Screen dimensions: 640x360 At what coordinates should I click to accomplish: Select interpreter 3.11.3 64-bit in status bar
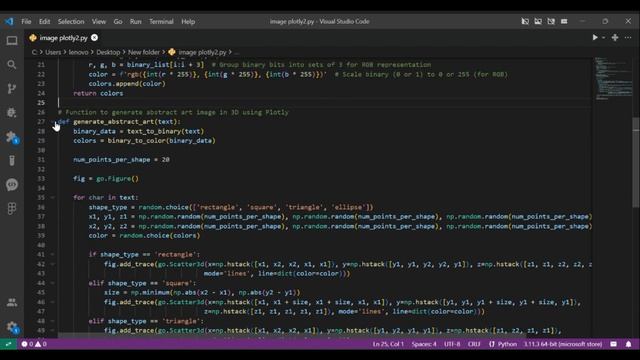pyautogui.click(x=563, y=344)
